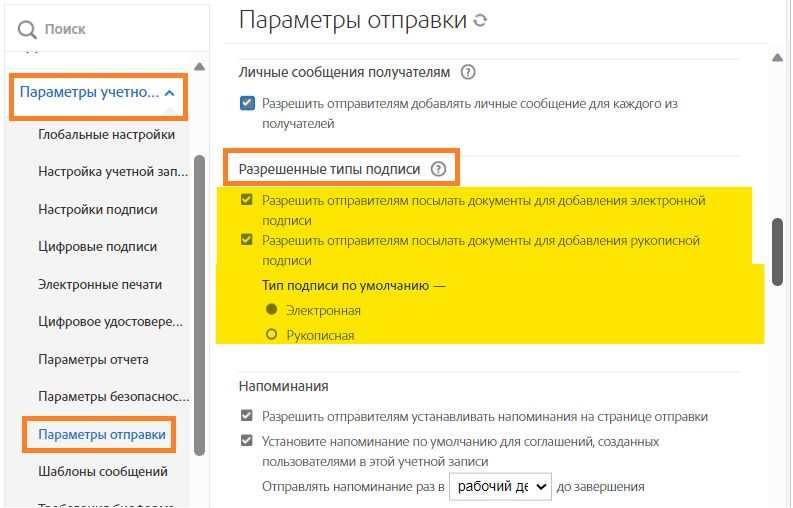Viewport: 793px width, 508px height.
Task: Open Цифровое удостоверение in sidebar
Action: click(110, 322)
